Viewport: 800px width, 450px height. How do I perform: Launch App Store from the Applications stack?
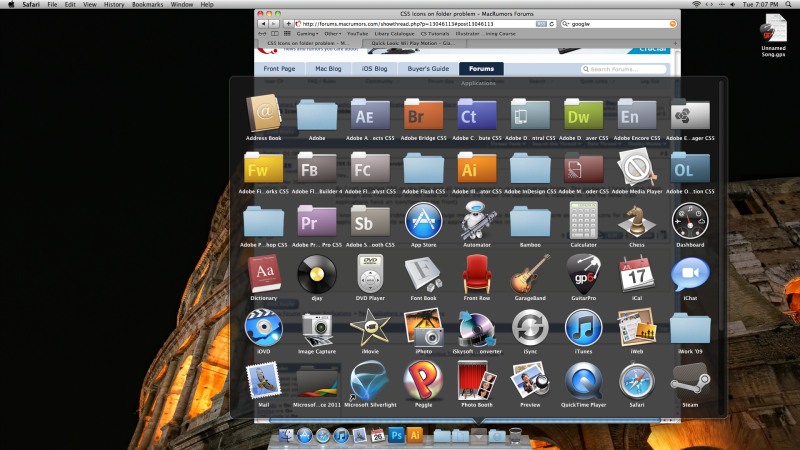click(x=423, y=221)
